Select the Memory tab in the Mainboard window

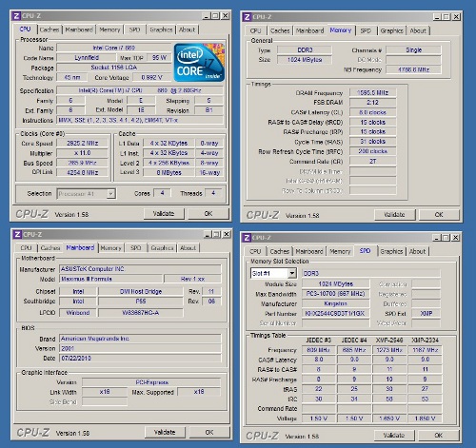(110, 248)
